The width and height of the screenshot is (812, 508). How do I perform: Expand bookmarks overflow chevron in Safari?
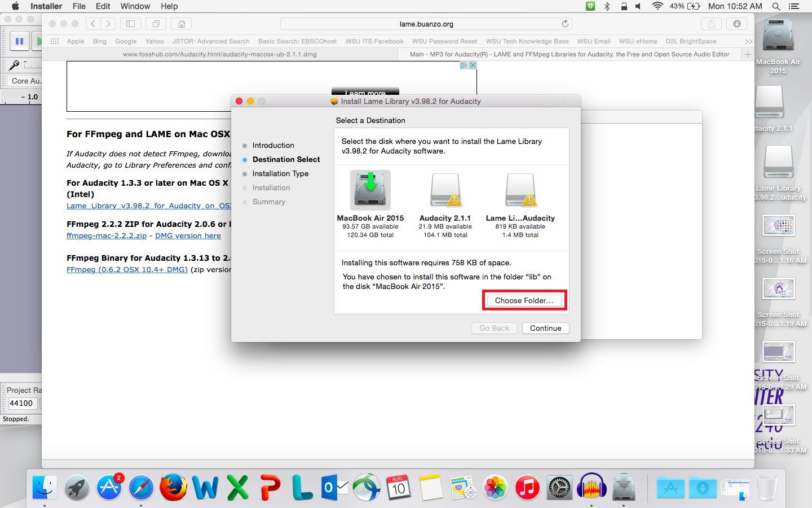click(x=748, y=41)
